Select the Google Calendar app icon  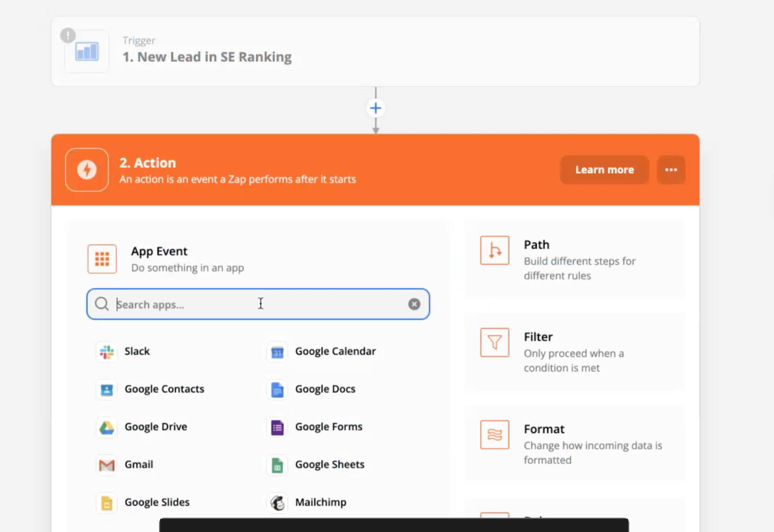pos(277,352)
